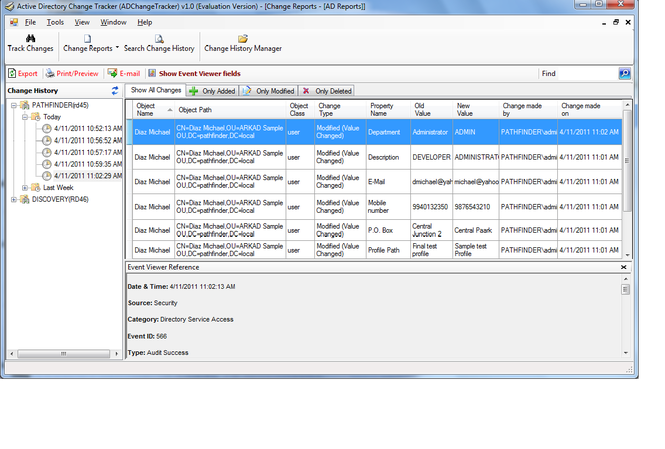Open the Help menu
The image size is (665, 449).
(145, 22)
